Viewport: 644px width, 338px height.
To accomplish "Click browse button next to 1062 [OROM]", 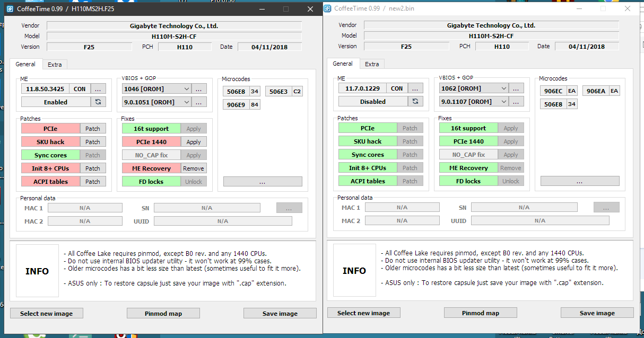I will pos(516,88).
